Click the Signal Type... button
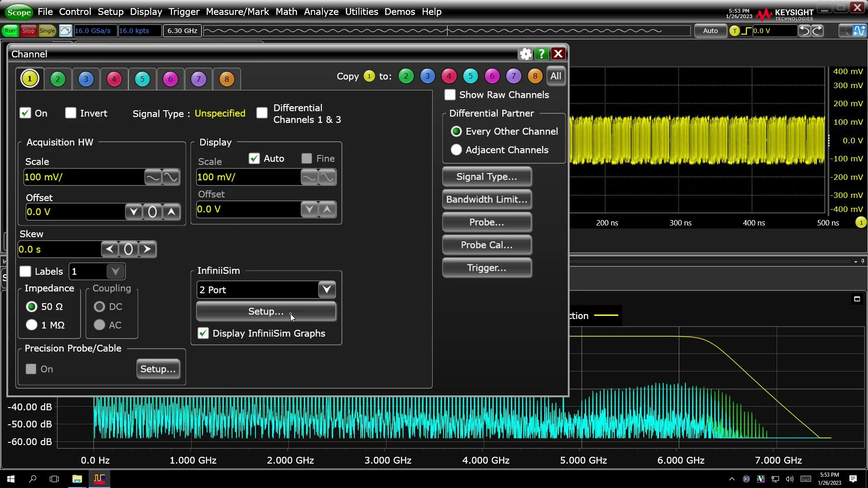Image resolution: width=868 pixels, height=488 pixels. pos(487,177)
